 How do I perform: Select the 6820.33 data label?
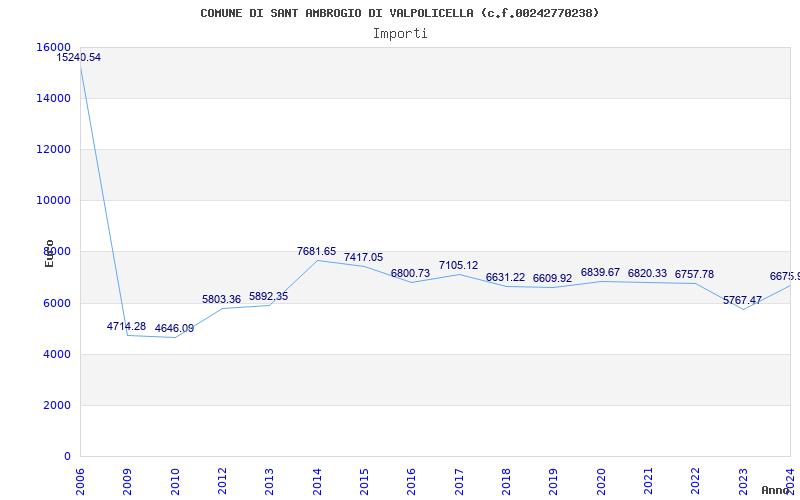647,273
